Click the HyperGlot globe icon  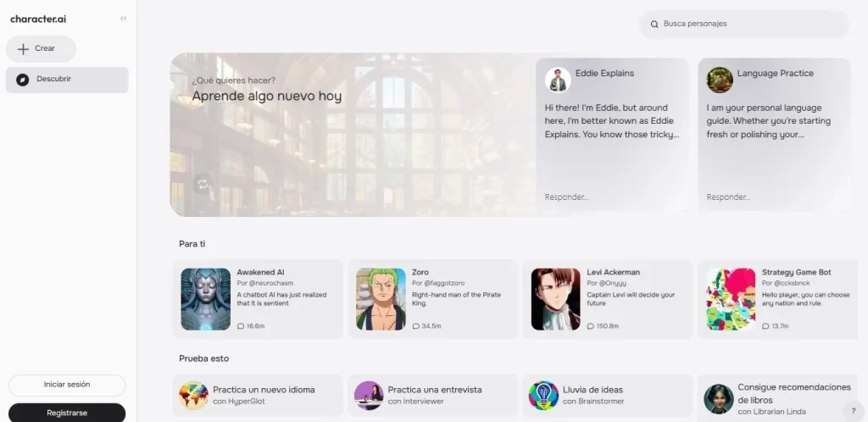pos(193,396)
